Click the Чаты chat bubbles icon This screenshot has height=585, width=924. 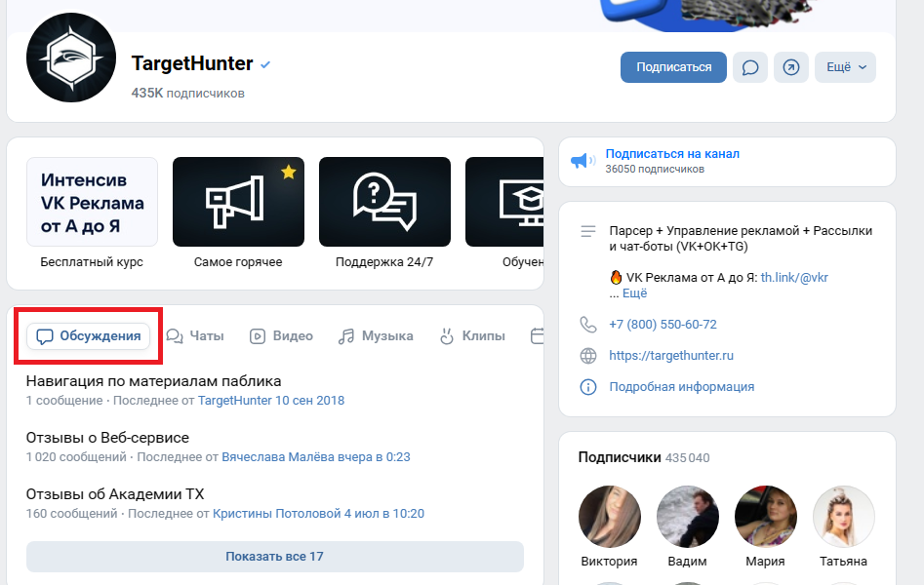click(x=175, y=335)
